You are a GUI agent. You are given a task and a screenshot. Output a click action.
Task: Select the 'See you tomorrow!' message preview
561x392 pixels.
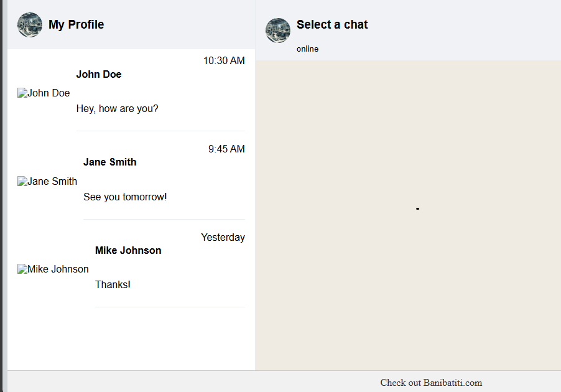pyautogui.click(x=125, y=197)
